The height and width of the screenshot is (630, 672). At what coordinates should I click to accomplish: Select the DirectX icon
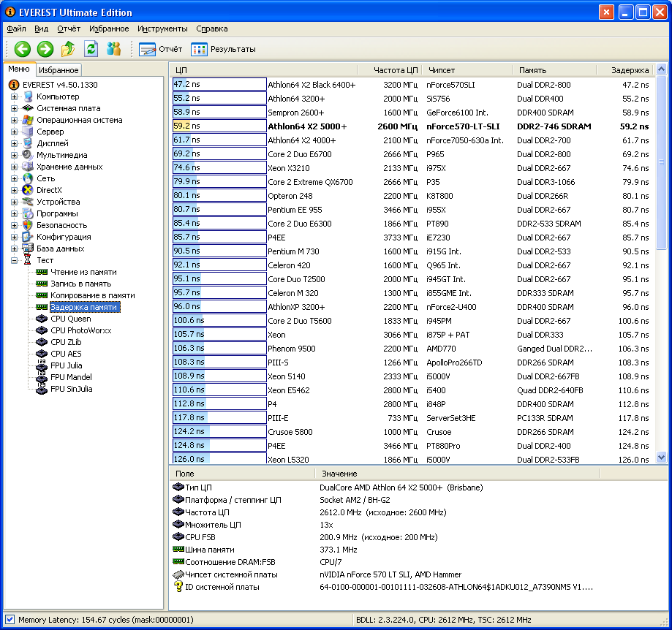[28, 190]
